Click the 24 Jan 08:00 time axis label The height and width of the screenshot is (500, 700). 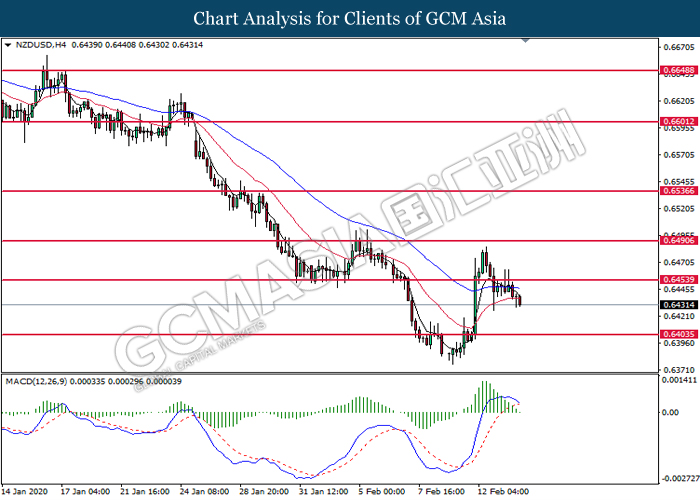click(x=204, y=492)
